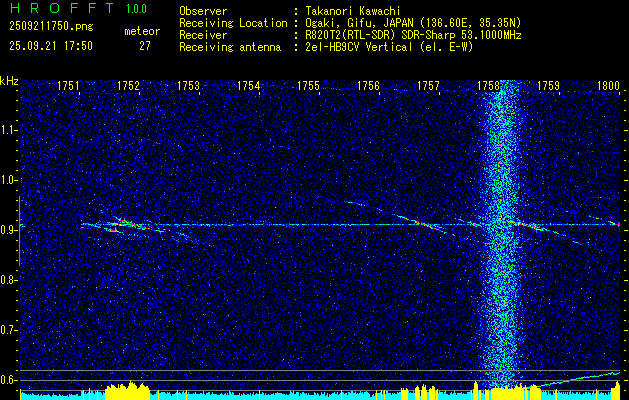
Task: Click the 1755 time marker
Action: click(308, 85)
